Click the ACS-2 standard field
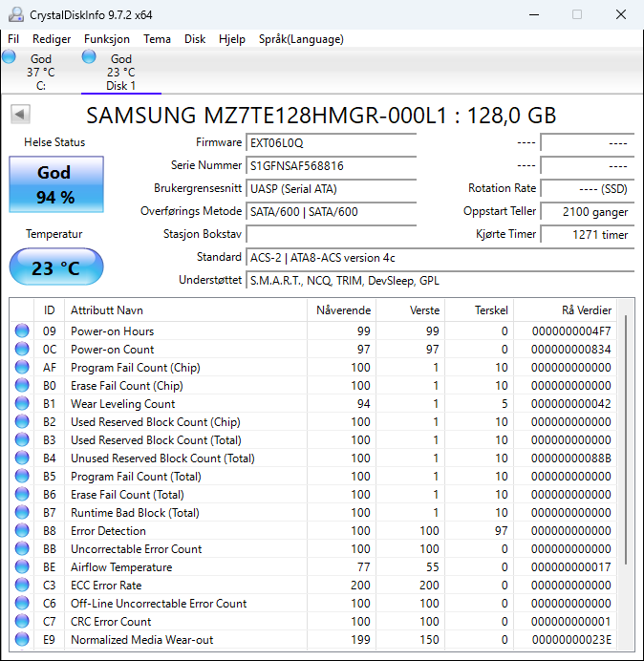The height and width of the screenshot is (661, 644). [x=440, y=258]
